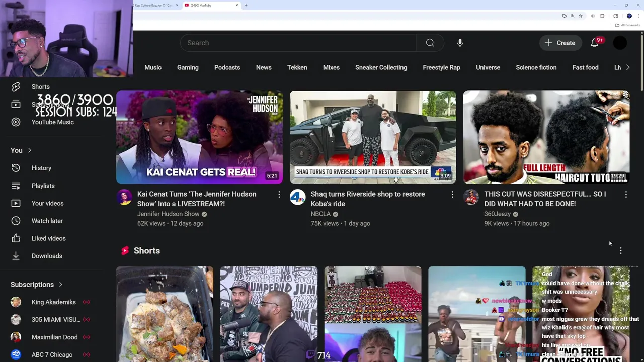Click 360Jeezy channel avatar icon

point(471,197)
